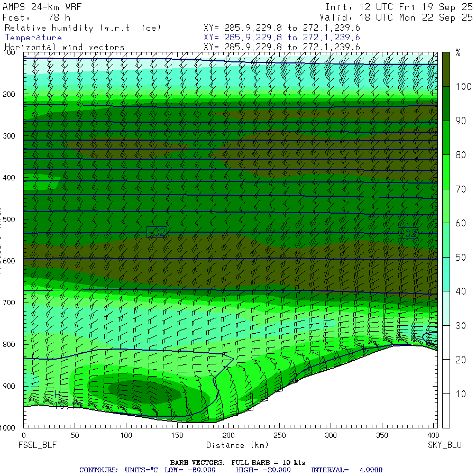Click the '%' unit label above the color bar
This screenshot has height=476, width=476.
pos(458,52)
